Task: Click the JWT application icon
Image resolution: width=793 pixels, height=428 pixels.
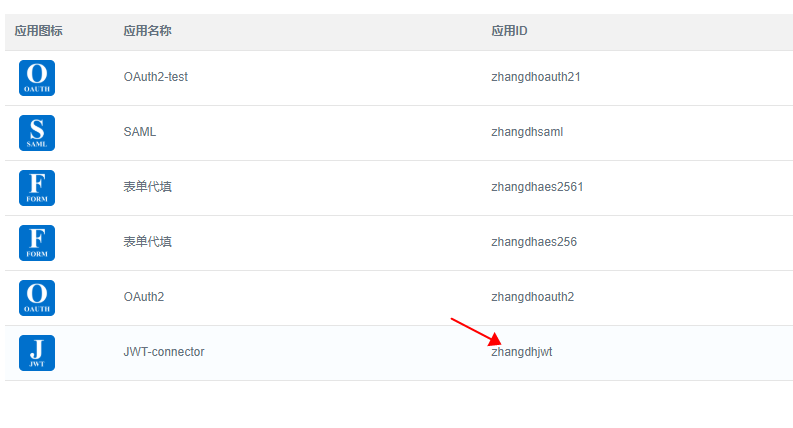Action: pos(37,353)
